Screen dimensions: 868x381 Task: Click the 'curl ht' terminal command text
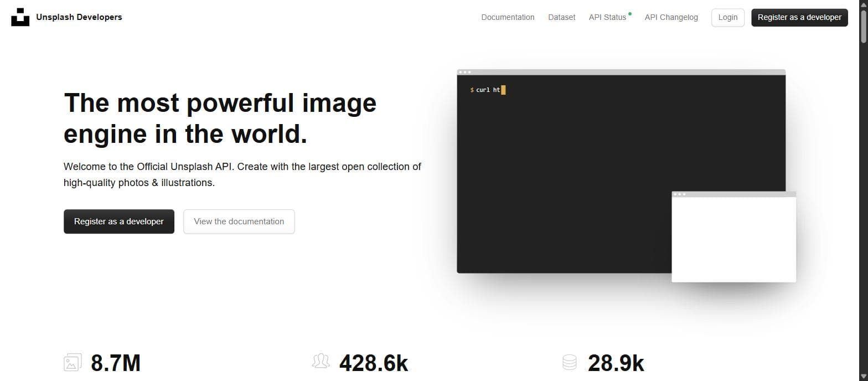tap(488, 90)
